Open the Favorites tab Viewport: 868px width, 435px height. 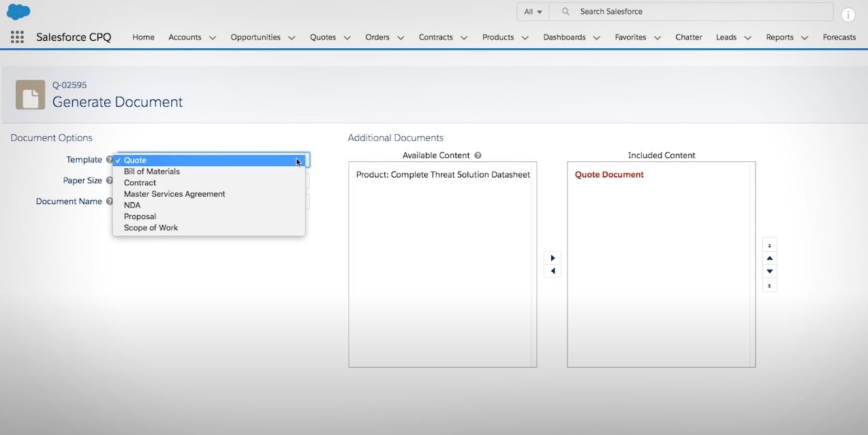click(630, 37)
